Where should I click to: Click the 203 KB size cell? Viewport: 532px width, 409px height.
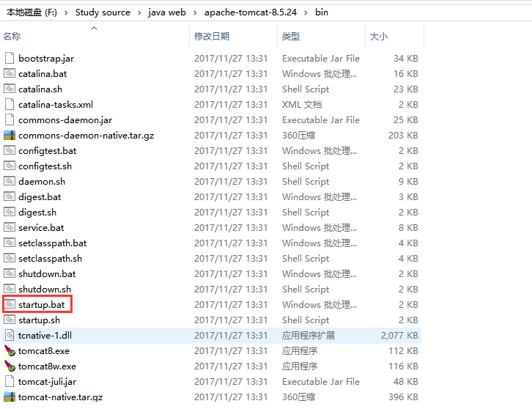pos(403,135)
